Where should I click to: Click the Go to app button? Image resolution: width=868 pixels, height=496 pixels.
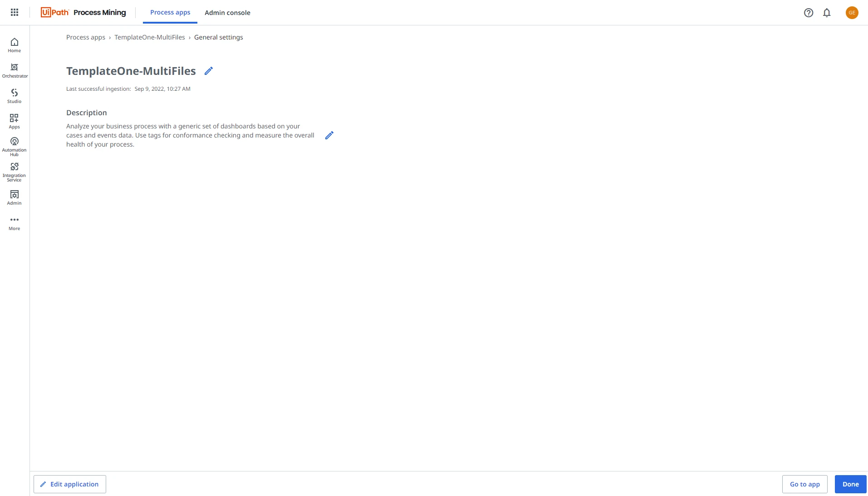pyautogui.click(x=805, y=484)
